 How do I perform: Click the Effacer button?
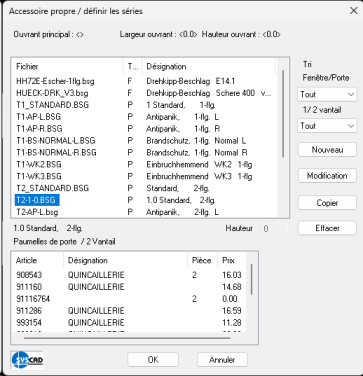pos(327,228)
